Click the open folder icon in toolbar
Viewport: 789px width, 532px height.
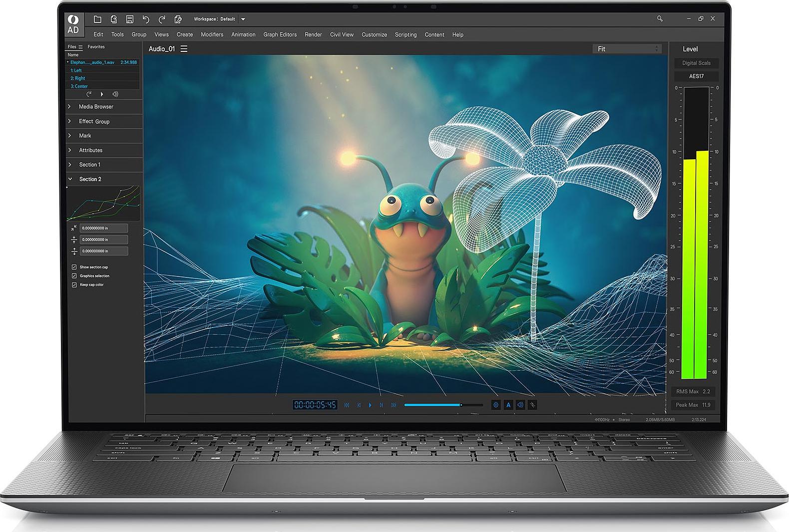coord(98,19)
